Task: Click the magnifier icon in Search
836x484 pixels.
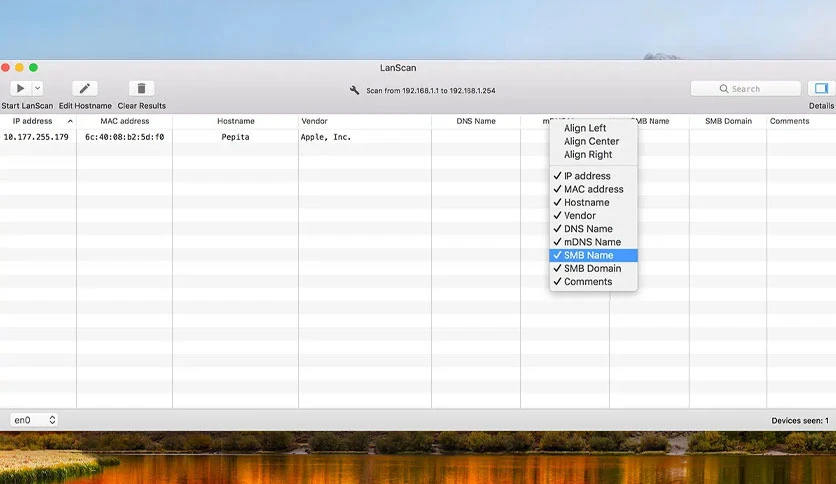Action: [x=724, y=88]
